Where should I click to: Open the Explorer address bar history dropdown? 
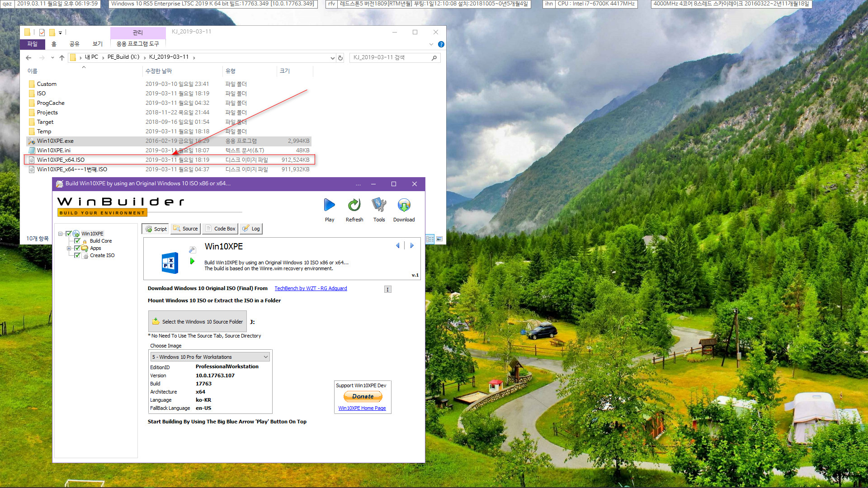pyautogui.click(x=333, y=58)
